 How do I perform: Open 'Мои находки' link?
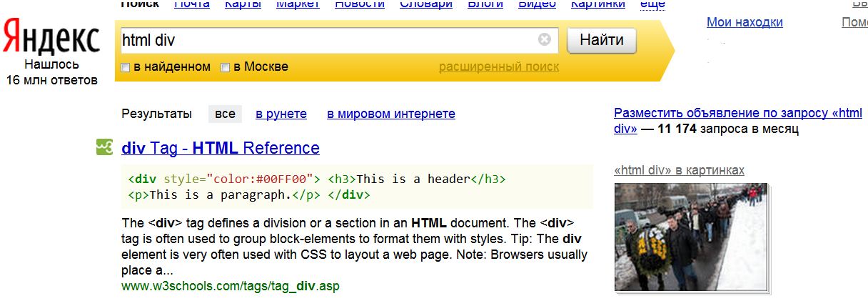(x=745, y=22)
